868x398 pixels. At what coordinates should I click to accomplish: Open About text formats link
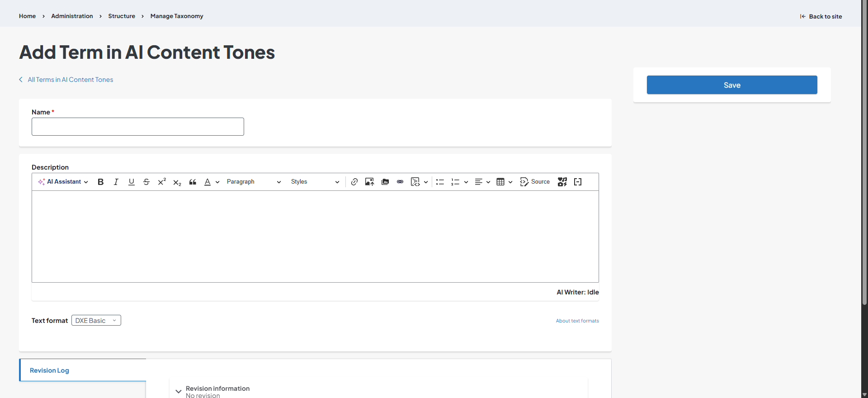[577, 321]
